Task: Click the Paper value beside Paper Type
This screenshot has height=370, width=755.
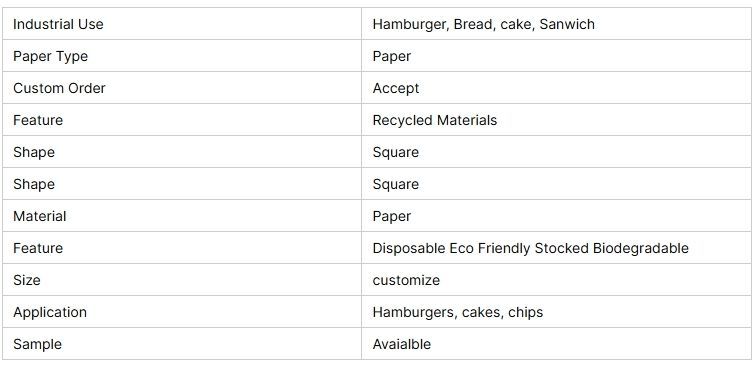Action: tap(391, 56)
